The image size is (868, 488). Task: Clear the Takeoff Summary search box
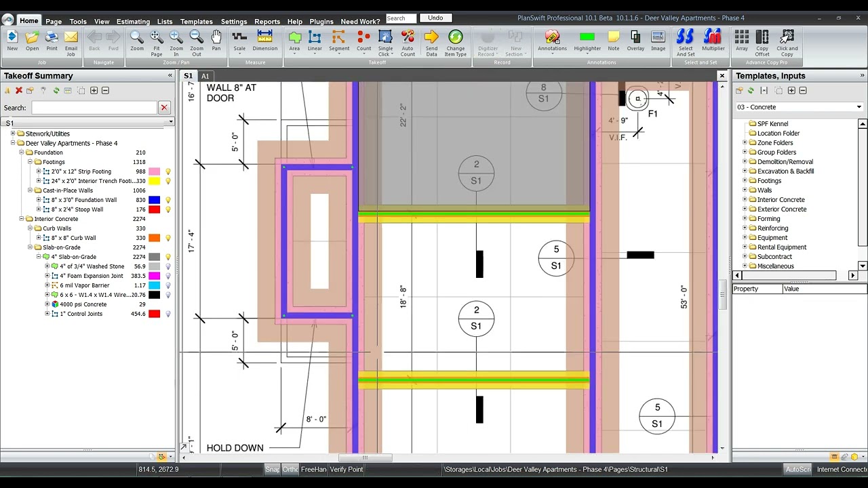164,108
